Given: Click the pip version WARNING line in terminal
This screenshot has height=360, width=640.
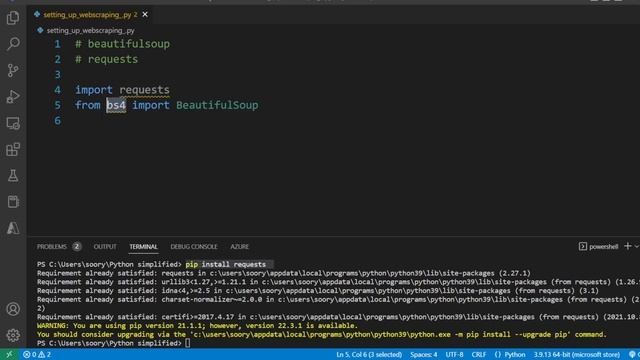Looking at the screenshot, I should click(x=197, y=326).
